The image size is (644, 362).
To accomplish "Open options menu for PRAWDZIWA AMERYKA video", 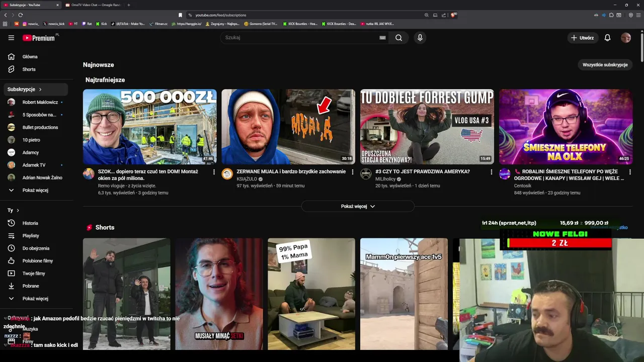I will (491, 172).
